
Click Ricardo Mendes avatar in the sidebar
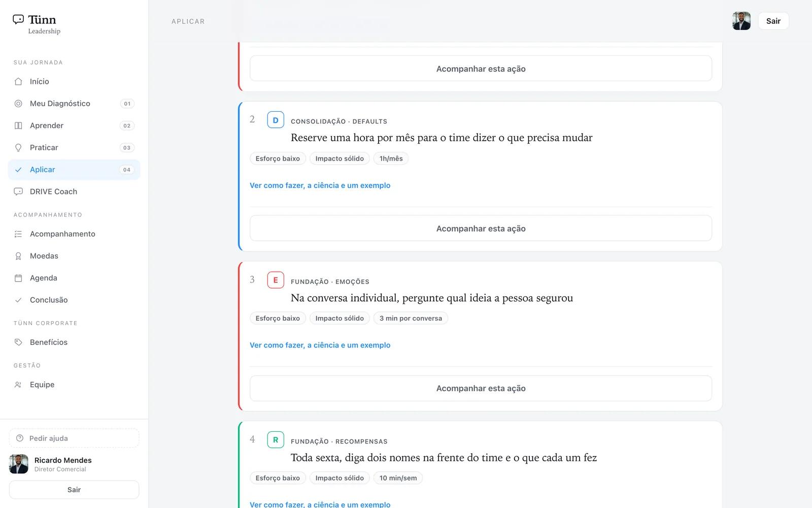19,464
